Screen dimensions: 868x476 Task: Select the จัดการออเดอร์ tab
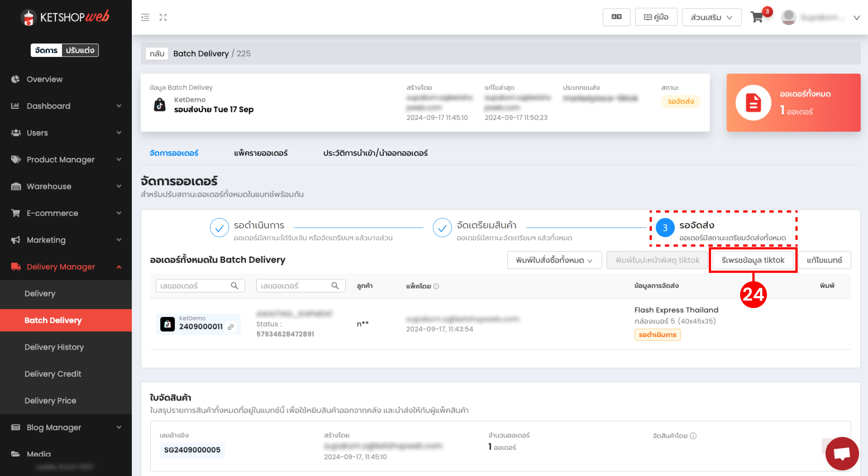[x=174, y=153]
